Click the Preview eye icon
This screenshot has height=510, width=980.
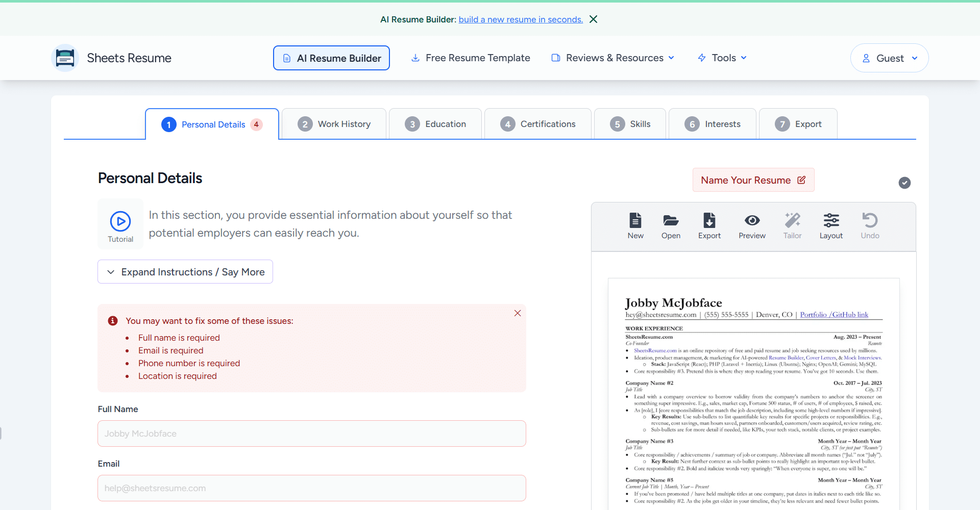[x=752, y=221]
